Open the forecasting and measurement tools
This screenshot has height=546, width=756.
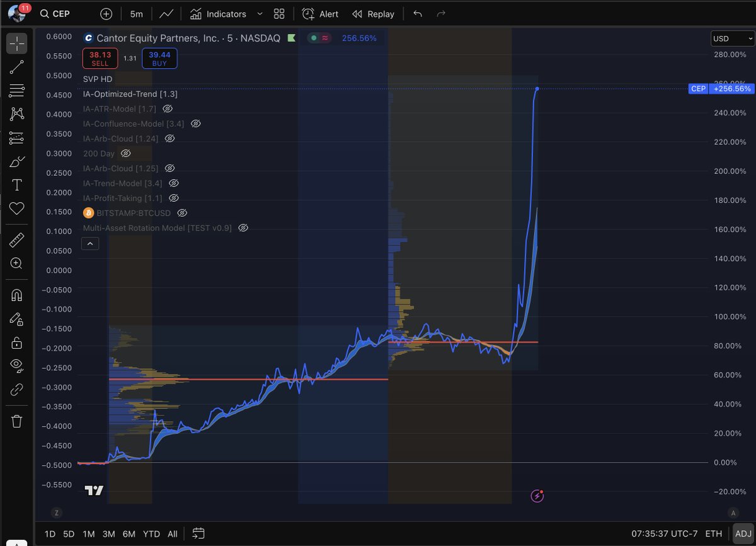pos(17,138)
